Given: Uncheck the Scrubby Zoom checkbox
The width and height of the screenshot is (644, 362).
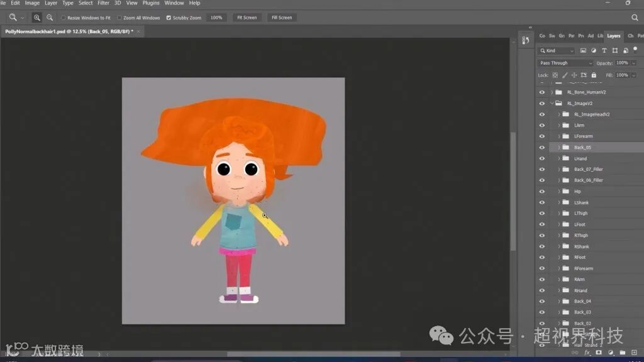Looking at the screenshot, I should 169,18.
